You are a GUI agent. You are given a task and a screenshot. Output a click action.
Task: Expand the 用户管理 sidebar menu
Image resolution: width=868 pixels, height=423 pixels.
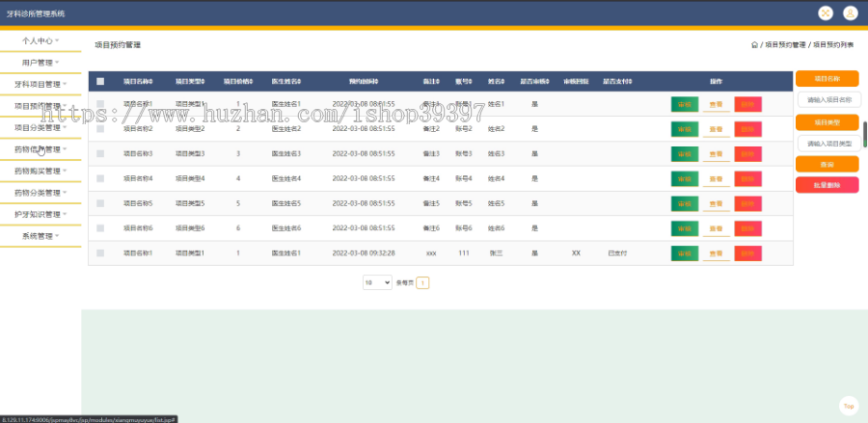tap(41, 63)
